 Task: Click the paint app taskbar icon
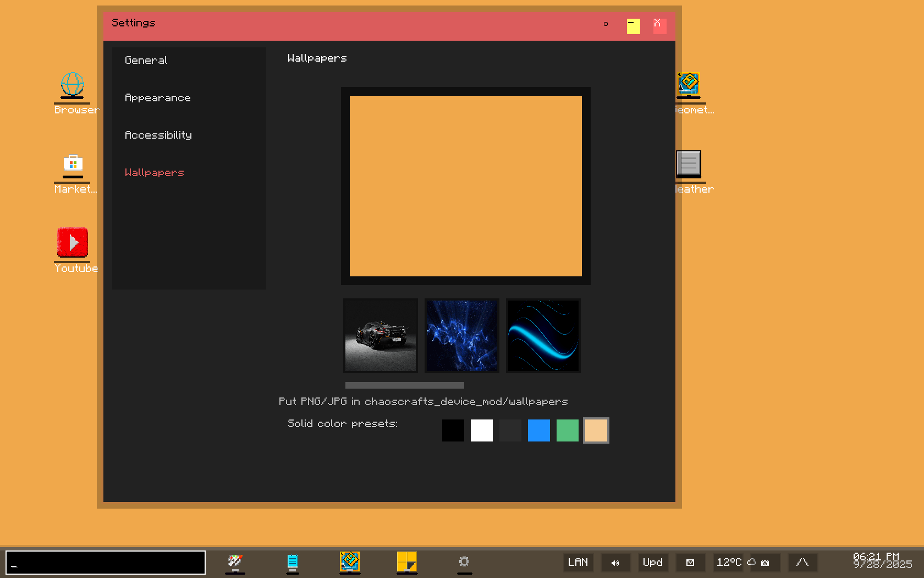(235, 561)
